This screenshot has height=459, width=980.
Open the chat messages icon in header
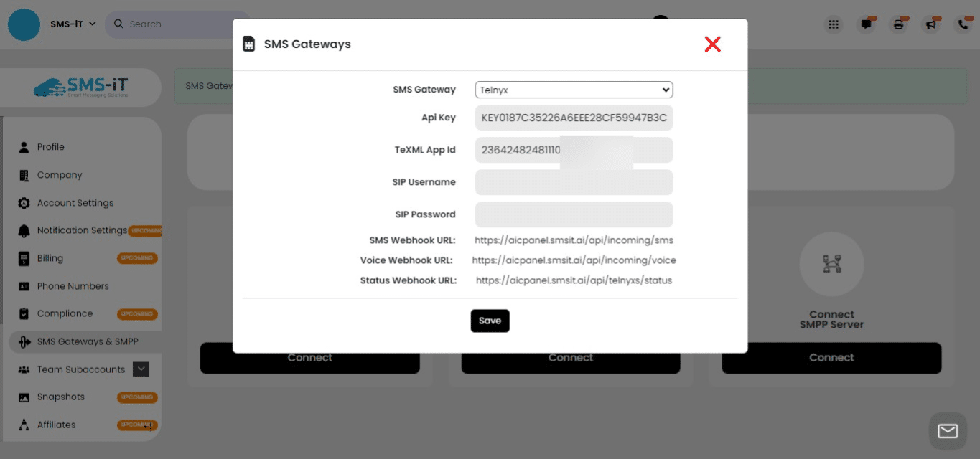pyautogui.click(x=867, y=24)
